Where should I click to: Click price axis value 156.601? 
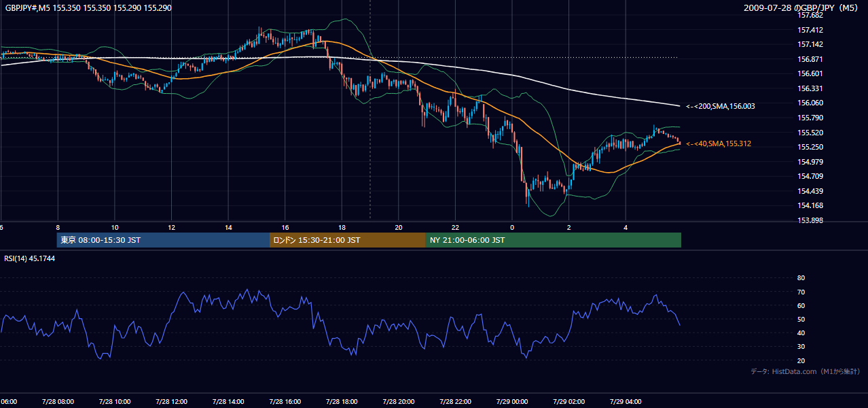811,73
